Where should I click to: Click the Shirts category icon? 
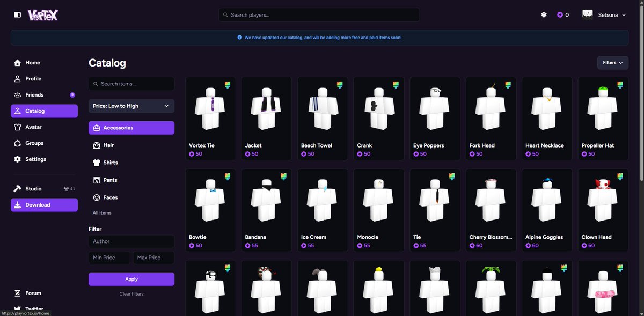pyautogui.click(x=97, y=163)
